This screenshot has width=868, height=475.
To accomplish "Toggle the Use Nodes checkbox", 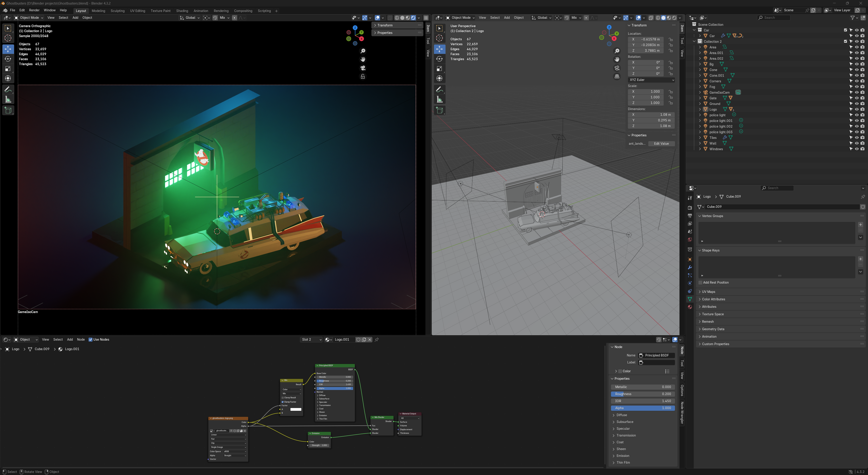I will (90, 340).
